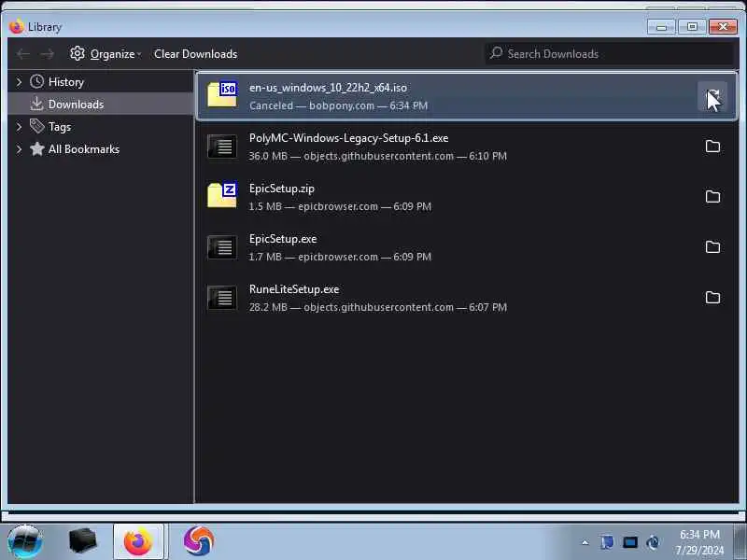Click the PolyMC setup file icon
This screenshot has height=560, width=747.
[222, 147]
